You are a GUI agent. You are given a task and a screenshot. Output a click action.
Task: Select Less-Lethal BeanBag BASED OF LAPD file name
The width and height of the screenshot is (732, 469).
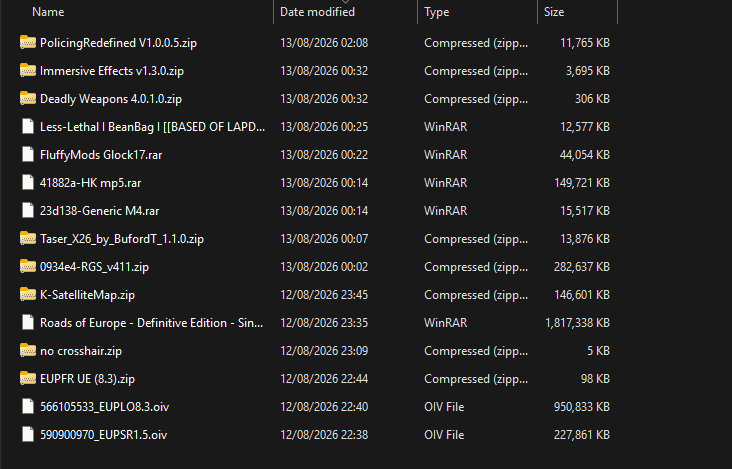[x=153, y=127]
